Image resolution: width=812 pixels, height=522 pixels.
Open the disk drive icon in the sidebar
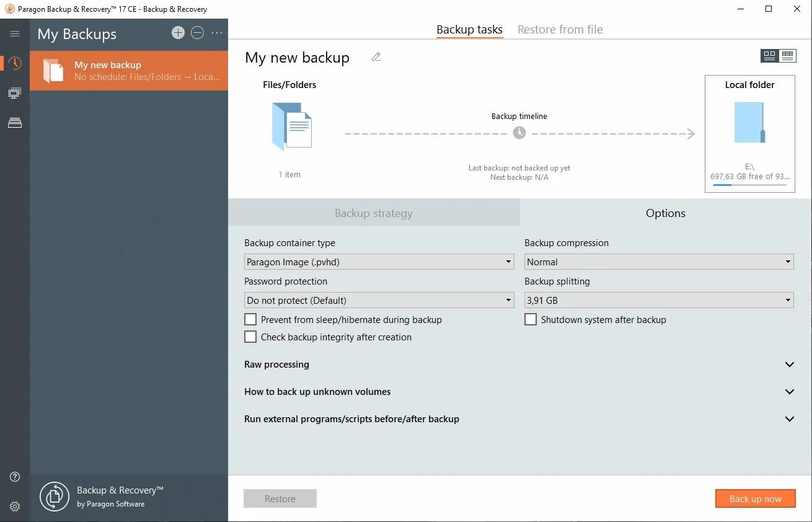tap(15, 123)
